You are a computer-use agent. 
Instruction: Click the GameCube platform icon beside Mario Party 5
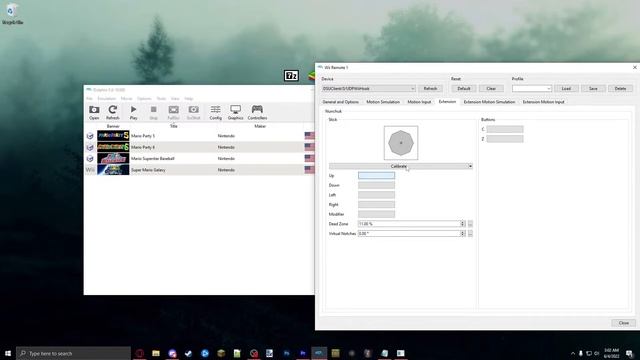pyautogui.click(x=90, y=136)
